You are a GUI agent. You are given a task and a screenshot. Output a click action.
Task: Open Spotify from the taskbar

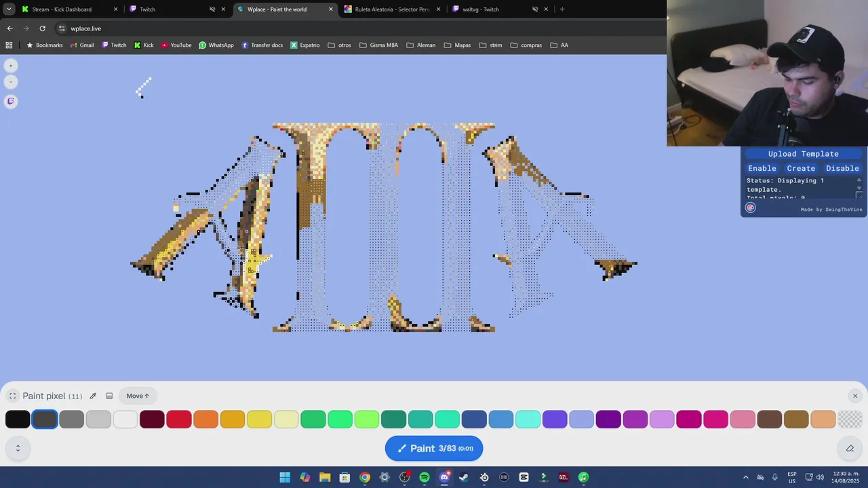425,477
